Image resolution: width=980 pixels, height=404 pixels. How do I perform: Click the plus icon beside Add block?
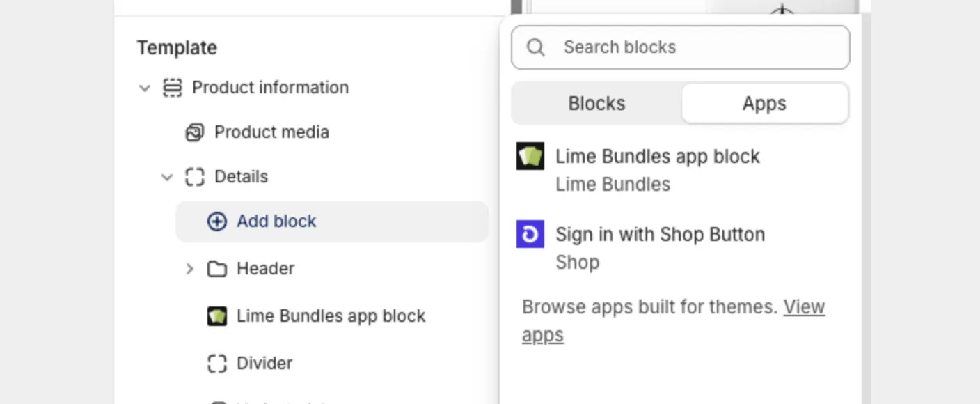pyautogui.click(x=217, y=222)
